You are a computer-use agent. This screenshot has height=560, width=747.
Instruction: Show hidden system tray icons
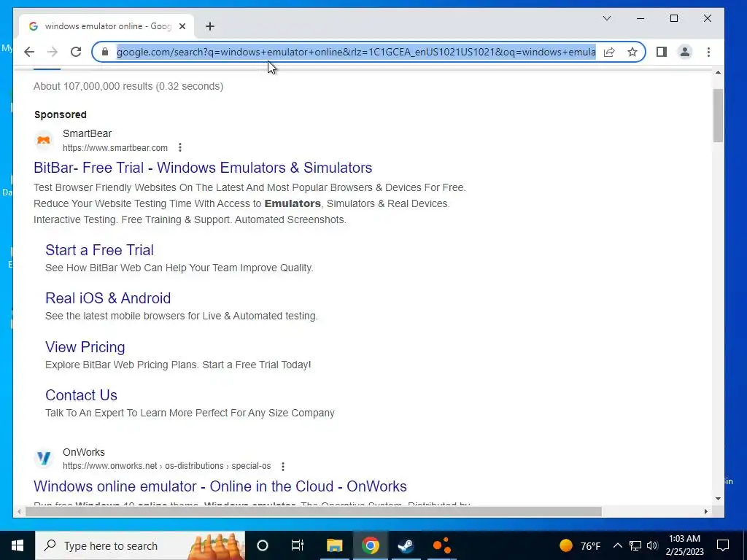[617, 545]
